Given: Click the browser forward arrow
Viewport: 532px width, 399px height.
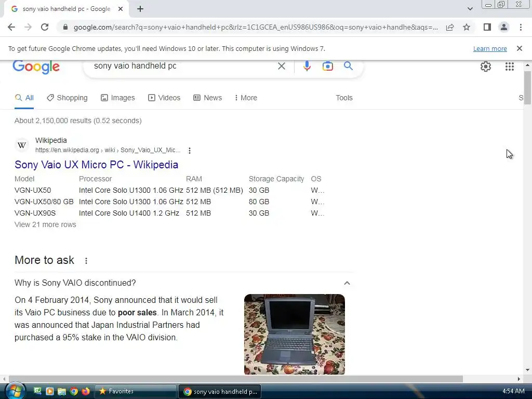Looking at the screenshot, I should point(28,27).
